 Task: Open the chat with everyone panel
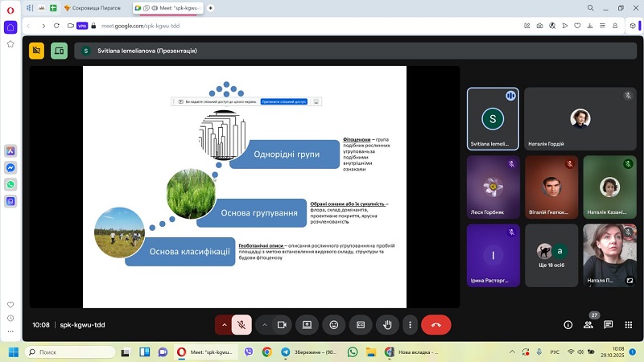tap(609, 325)
